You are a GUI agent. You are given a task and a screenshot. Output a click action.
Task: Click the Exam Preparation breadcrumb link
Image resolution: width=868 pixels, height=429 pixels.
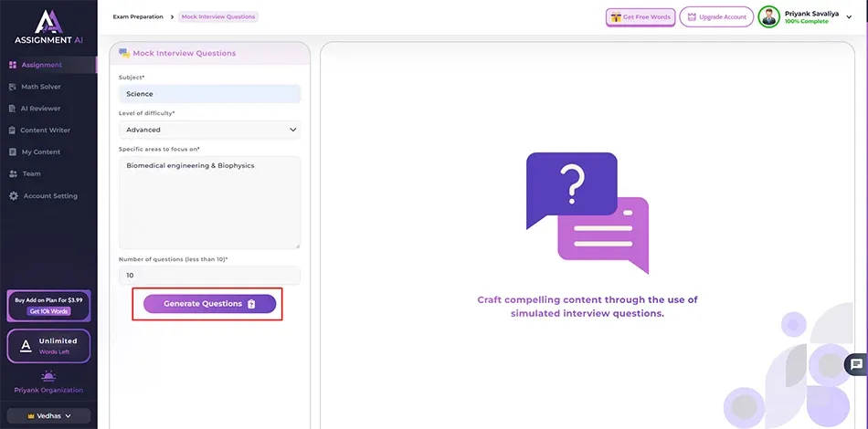[138, 16]
